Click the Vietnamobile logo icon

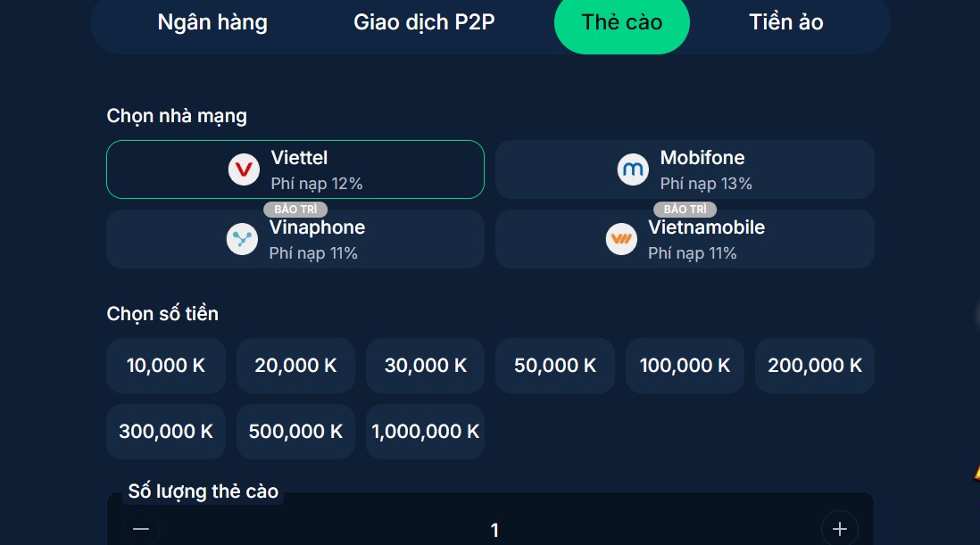tap(622, 239)
